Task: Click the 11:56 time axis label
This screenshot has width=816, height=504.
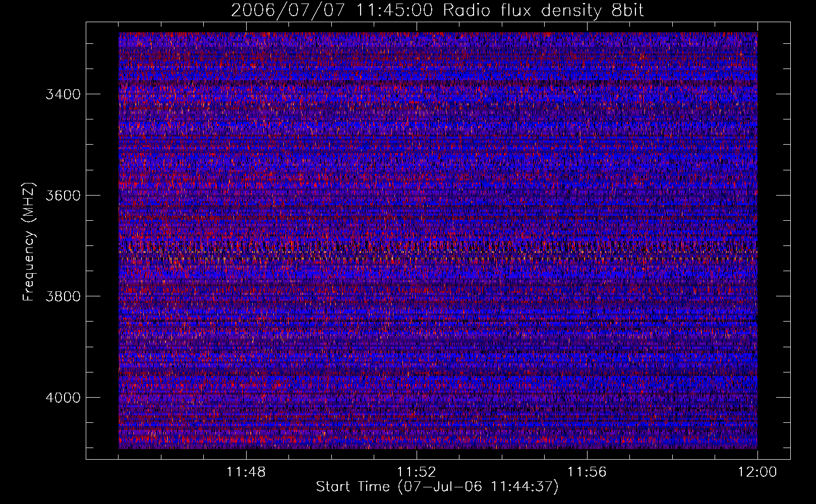Action: coord(587,472)
